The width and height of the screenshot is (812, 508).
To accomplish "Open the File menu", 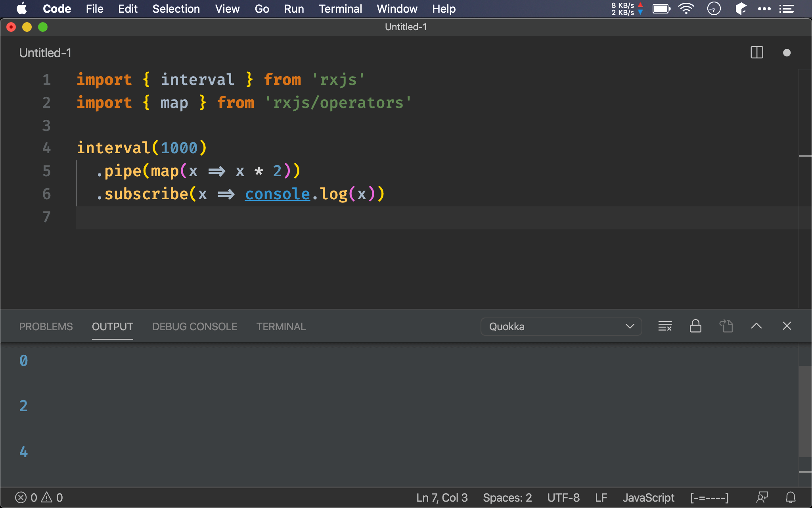I will click(94, 9).
